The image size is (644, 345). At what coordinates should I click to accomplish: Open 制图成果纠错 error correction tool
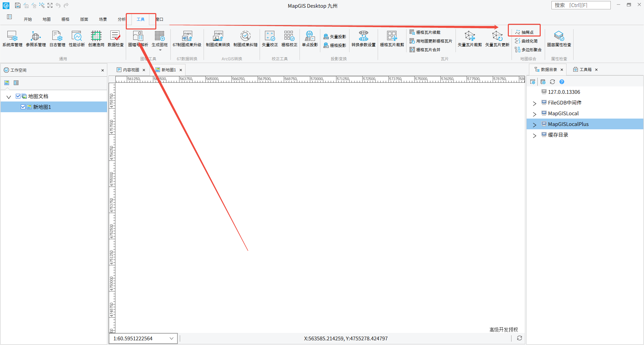(x=246, y=39)
